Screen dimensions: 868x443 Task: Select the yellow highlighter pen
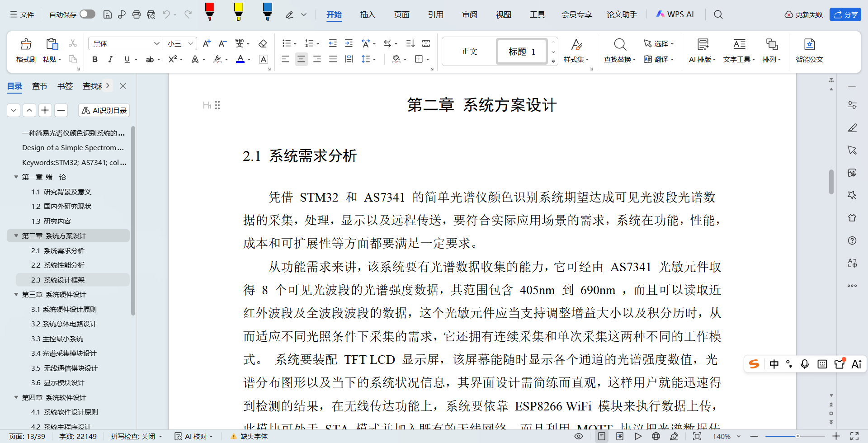click(x=238, y=12)
